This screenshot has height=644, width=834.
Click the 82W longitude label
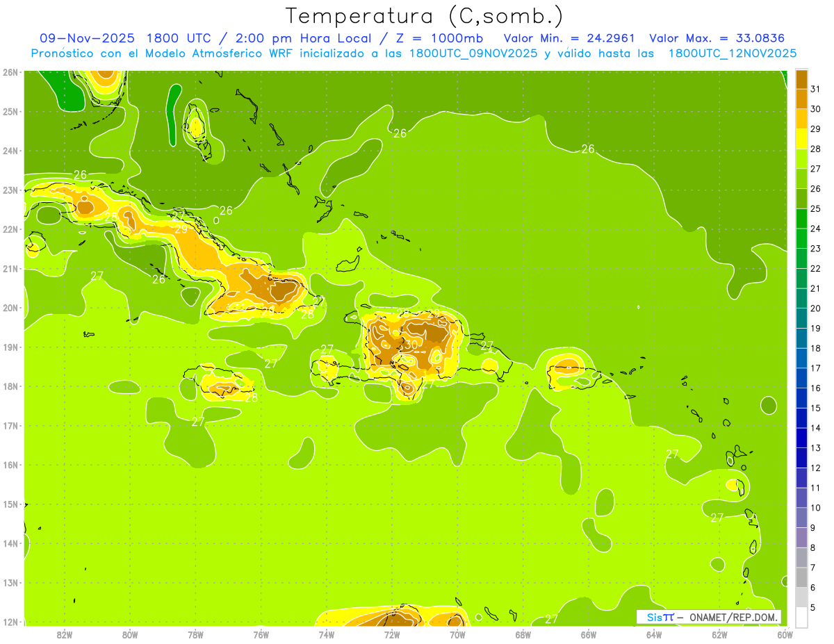tap(65, 634)
